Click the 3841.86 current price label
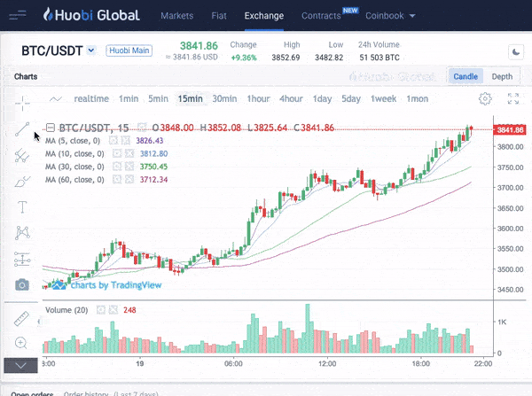The height and width of the screenshot is (396, 532). click(x=510, y=130)
